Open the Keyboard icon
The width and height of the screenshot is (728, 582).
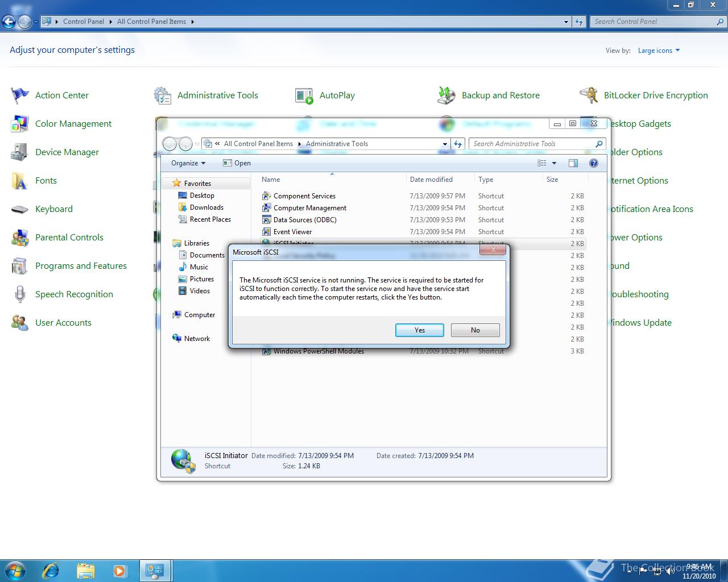point(20,209)
